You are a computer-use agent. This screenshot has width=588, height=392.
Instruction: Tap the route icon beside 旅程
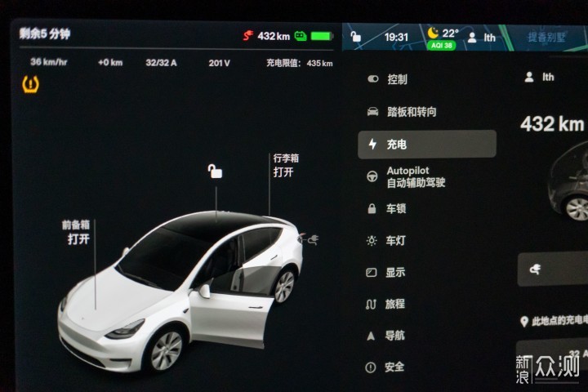pos(371,304)
